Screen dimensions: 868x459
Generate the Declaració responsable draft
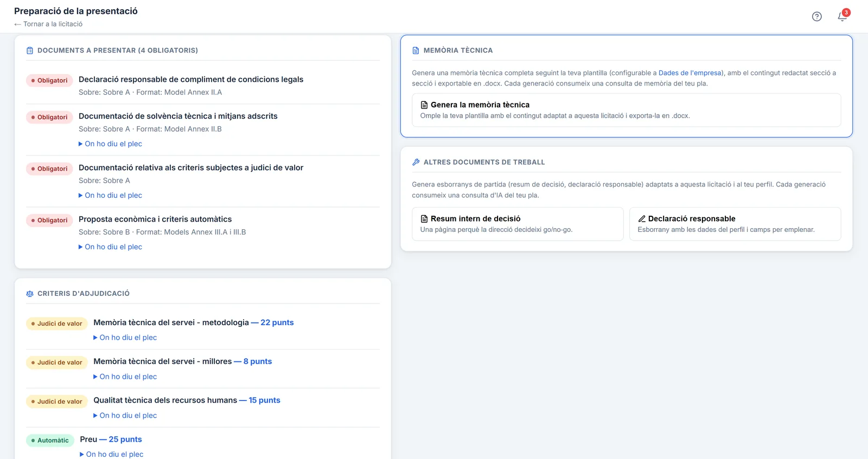(x=735, y=224)
